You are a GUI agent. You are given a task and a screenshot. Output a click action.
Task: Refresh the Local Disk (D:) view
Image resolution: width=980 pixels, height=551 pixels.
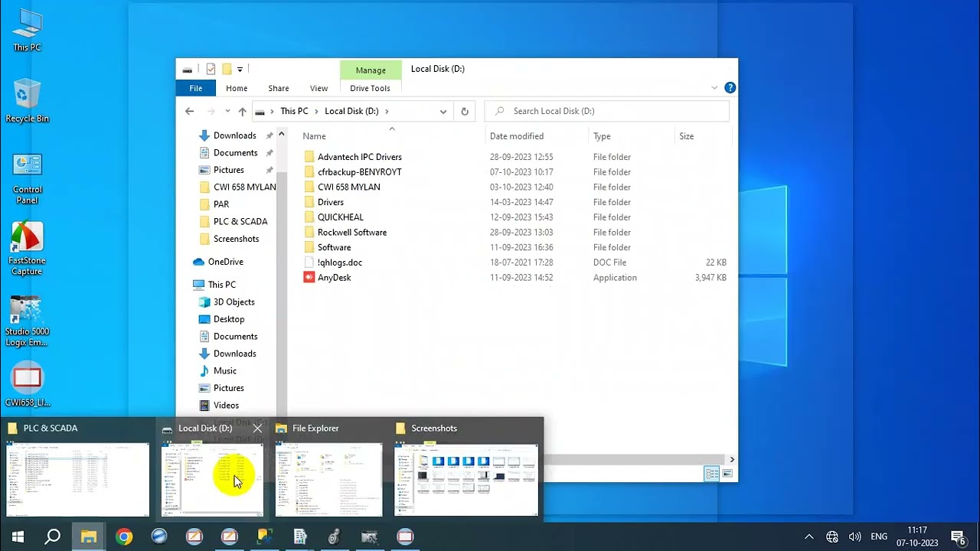click(464, 111)
